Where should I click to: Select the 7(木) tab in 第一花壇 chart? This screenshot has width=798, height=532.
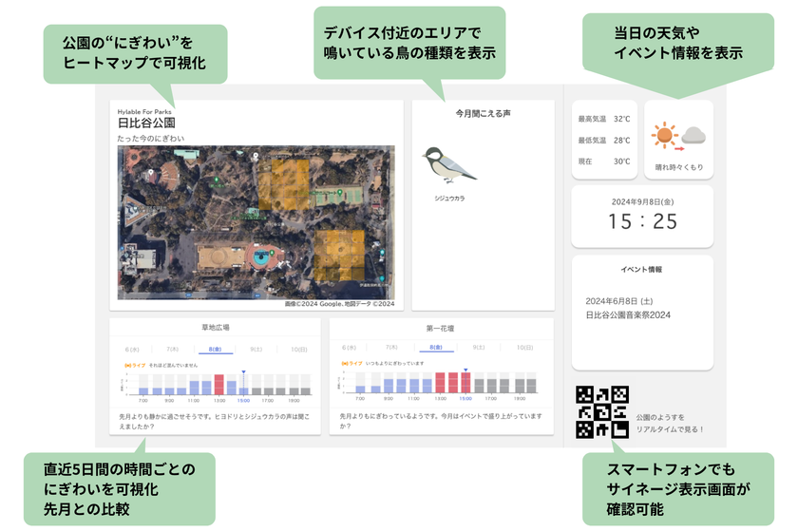[391, 347]
